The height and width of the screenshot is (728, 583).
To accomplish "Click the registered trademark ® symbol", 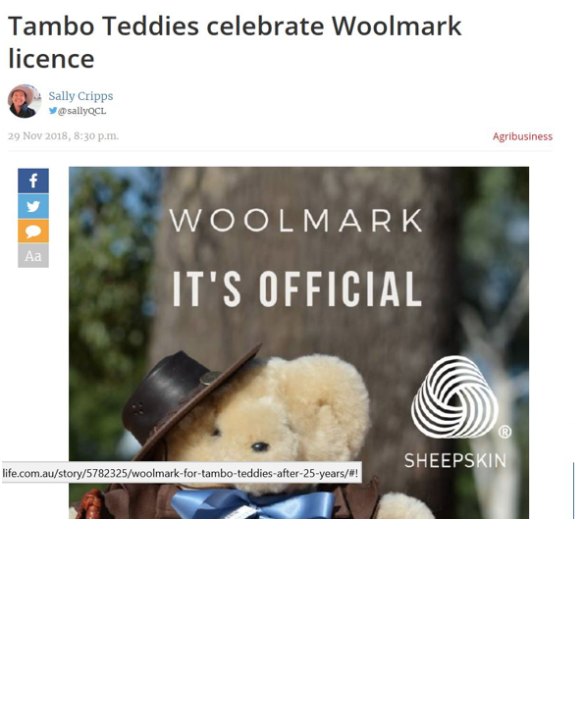I will point(504,433).
